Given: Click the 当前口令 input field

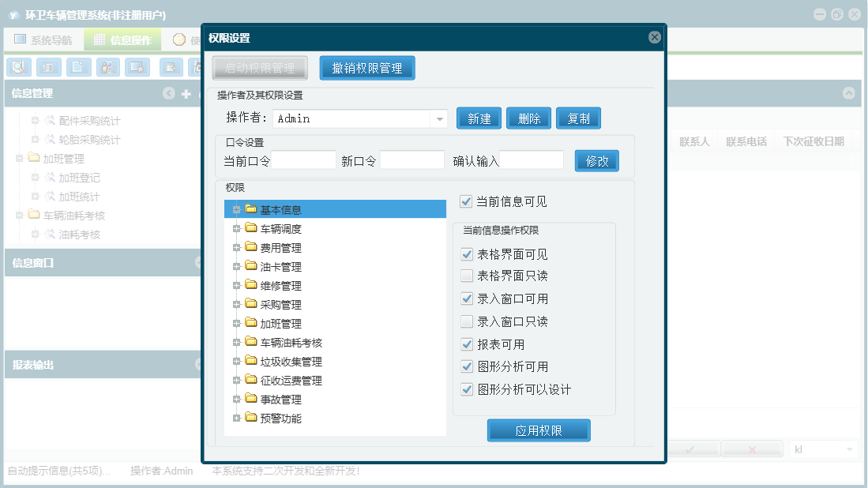Looking at the screenshot, I should [x=303, y=160].
